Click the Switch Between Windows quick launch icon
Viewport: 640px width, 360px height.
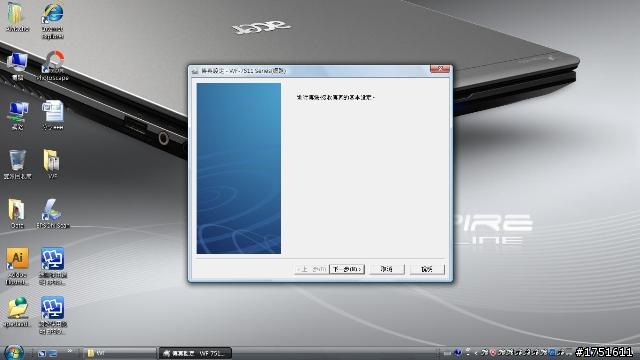tap(53, 353)
